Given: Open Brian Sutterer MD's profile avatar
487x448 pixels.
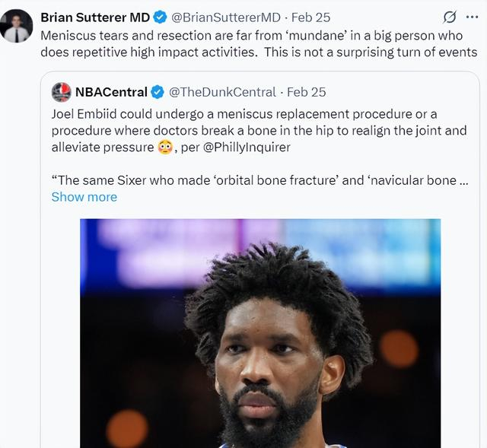Looking at the screenshot, I should [17, 26].
